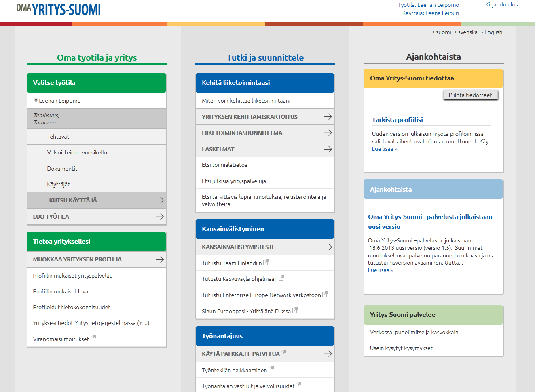Click external link icon after Team Finlandiin

(x=266, y=262)
